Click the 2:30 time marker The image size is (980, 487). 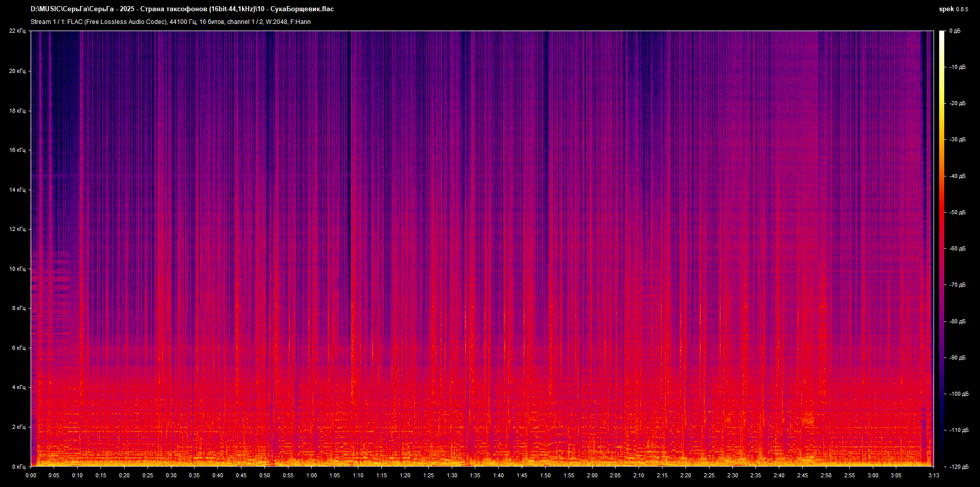pos(732,476)
